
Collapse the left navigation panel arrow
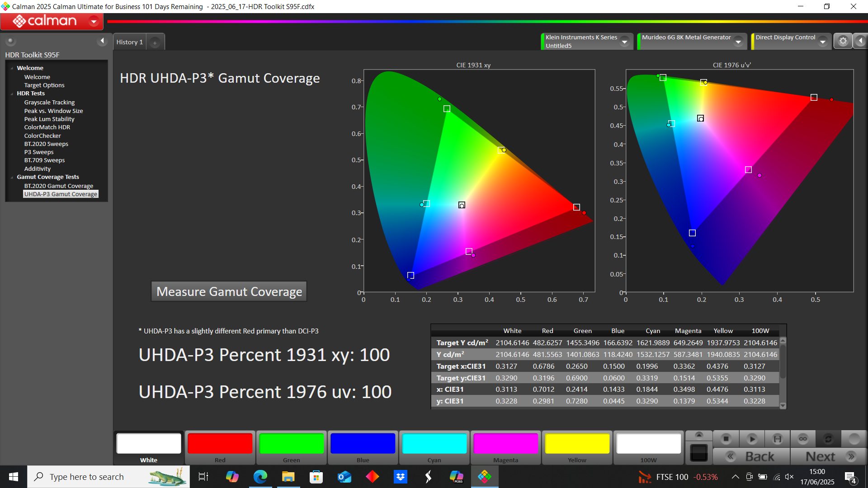click(102, 41)
